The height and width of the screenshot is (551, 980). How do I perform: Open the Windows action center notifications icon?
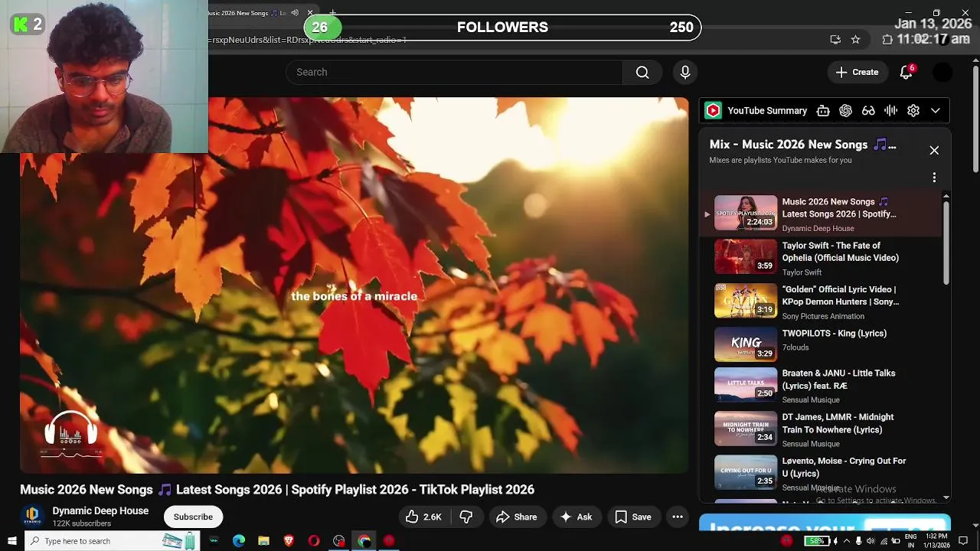click(x=963, y=541)
